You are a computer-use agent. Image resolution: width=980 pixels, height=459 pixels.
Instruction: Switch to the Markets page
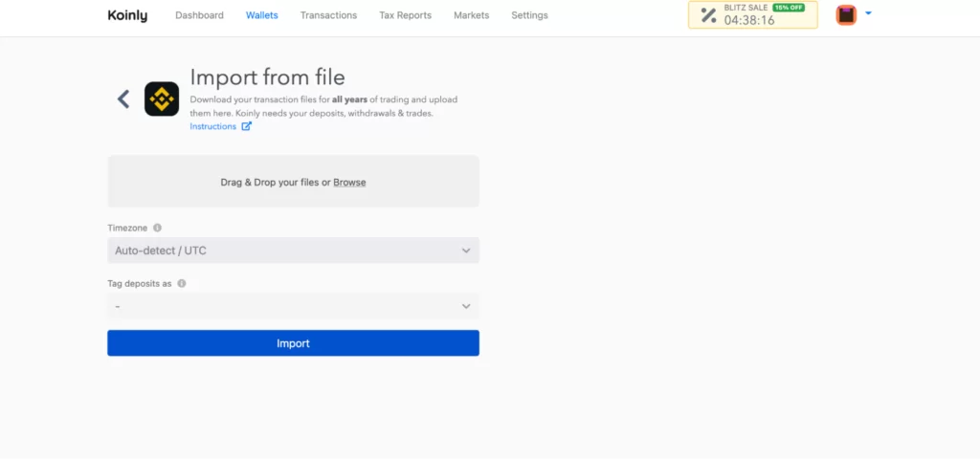(472, 15)
